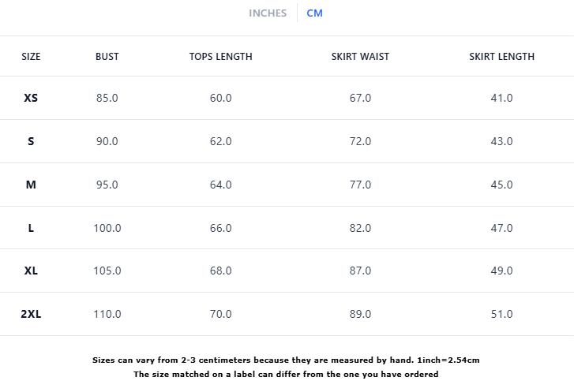Select the 2XL size row label
Viewport: 574px width, 392px height.
pos(31,315)
